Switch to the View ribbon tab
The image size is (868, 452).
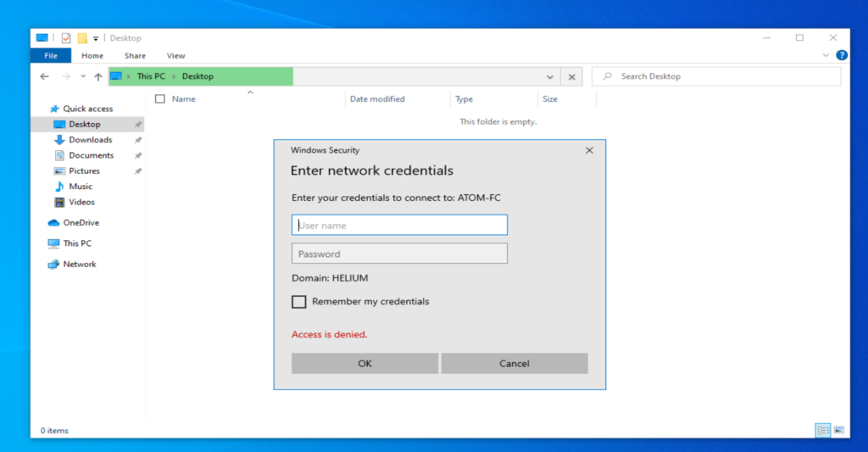click(x=176, y=55)
